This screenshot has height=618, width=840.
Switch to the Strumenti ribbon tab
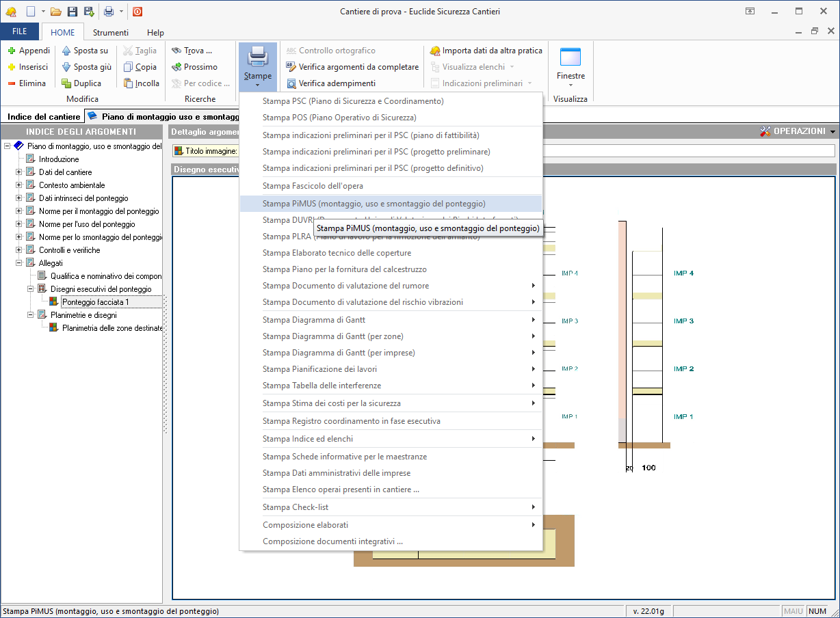(x=110, y=32)
